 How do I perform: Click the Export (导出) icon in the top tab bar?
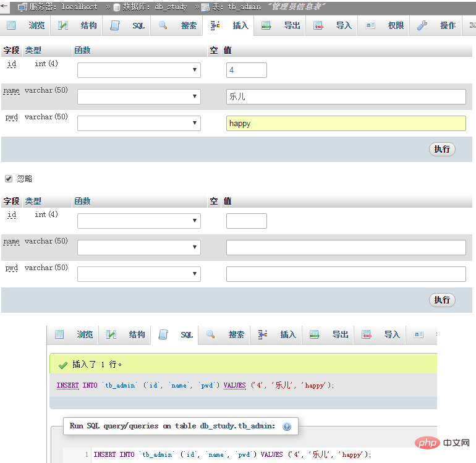266,25
